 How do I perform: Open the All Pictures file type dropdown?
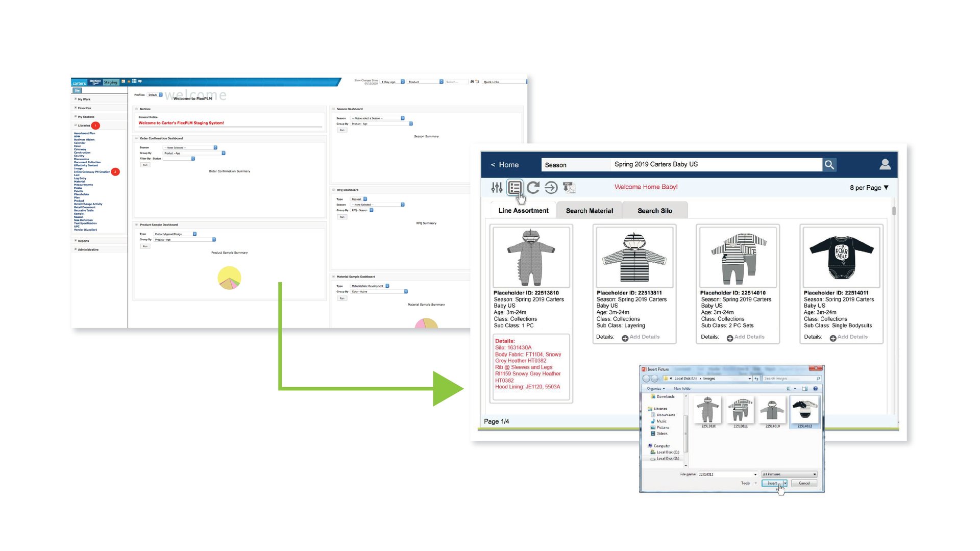pos(789,474)
